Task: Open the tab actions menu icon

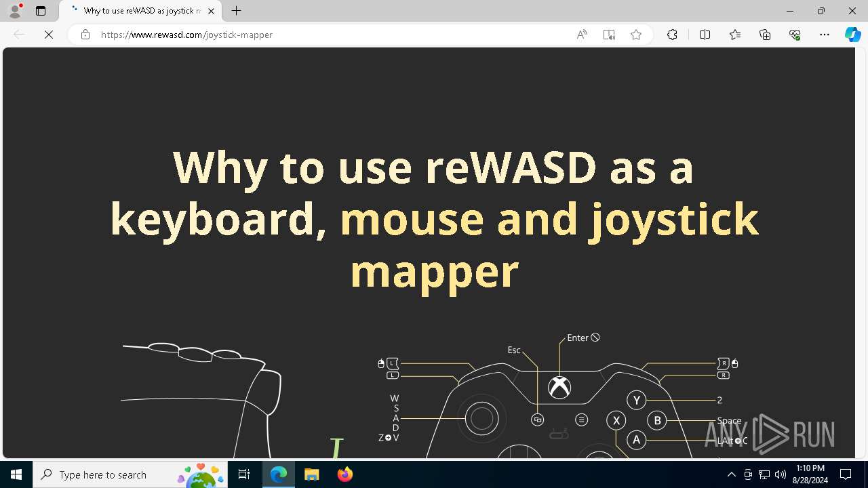Action: (41, 11)
